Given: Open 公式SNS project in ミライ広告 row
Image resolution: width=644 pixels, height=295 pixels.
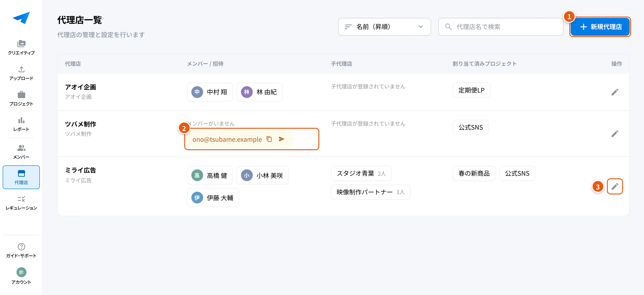Looking at the screenshot, I should coord(517,173).
